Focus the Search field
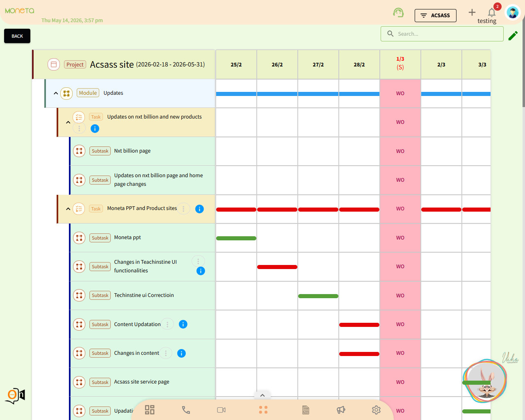 pos(442,34)
